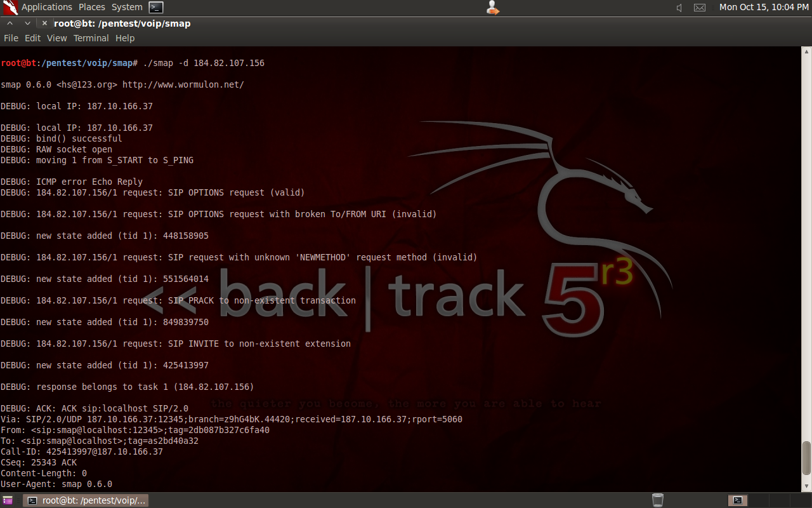
Task: Click the BackTrack dragon logo icon
Action: 10,8
